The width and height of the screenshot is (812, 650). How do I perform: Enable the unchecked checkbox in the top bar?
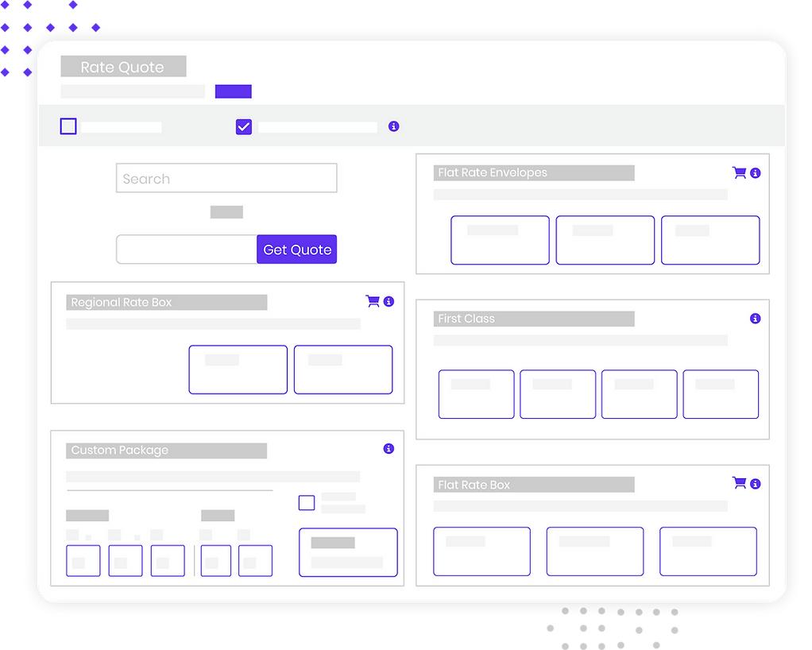click(68, 126)
